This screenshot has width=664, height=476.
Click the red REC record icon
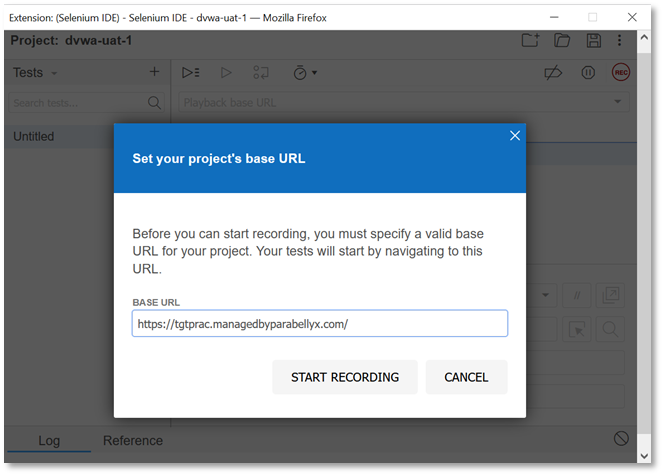[620, 72]
